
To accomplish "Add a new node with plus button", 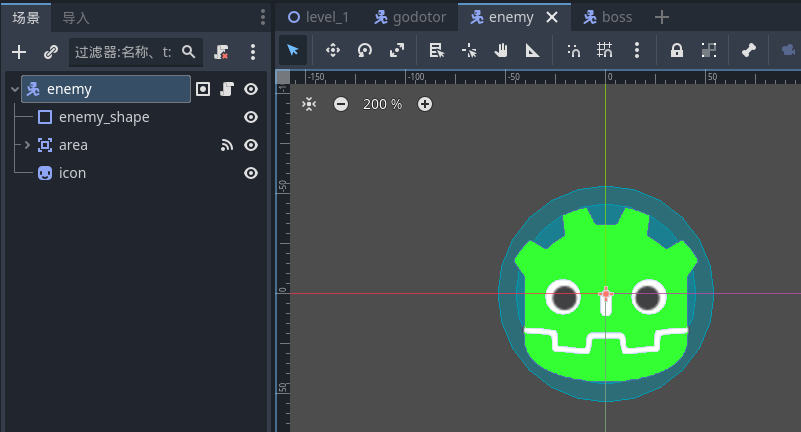I will (x=19, y=52).
